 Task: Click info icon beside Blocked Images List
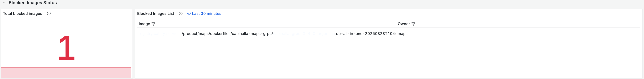[180, 14]
